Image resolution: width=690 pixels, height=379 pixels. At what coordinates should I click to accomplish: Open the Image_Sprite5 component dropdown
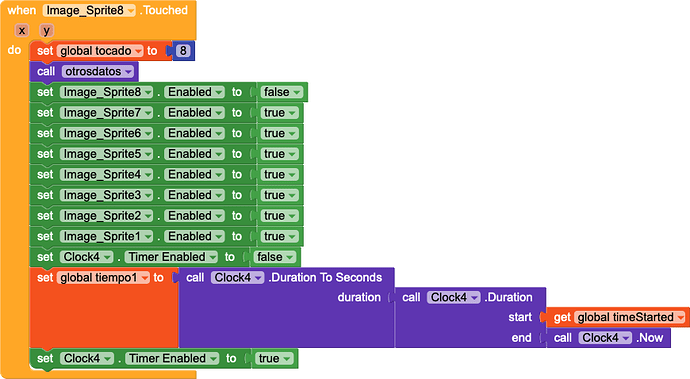[x=106, y=154]
